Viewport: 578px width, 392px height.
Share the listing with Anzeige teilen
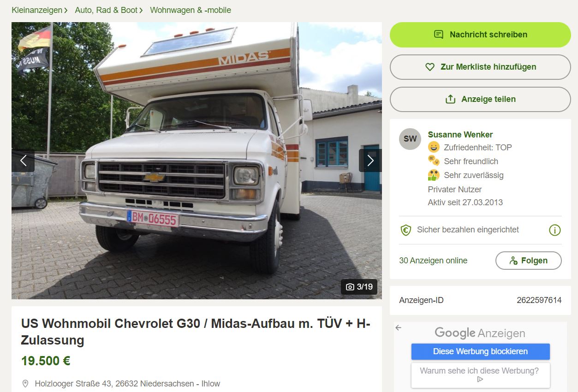click(x=480, y=99)
